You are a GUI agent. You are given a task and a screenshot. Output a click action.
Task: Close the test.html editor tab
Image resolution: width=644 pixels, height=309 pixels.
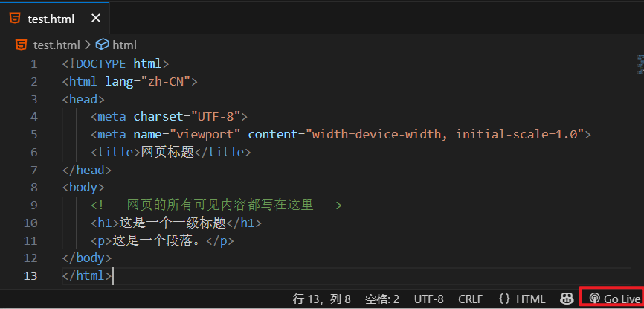pyautogui.click(x=94, y=19)
